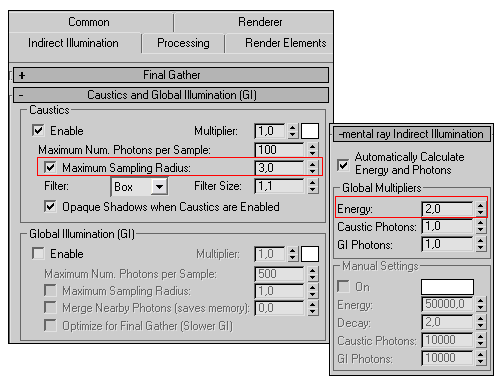This screenshot has width=502, height=385.
Task: Click Manual Settings GI Photons field (10000)
Action: tap(447, 358)
